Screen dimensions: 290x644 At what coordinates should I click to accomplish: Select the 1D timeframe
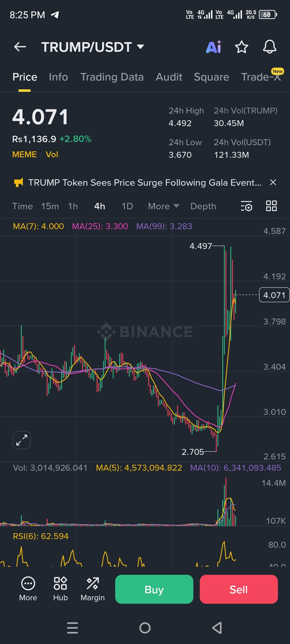pyautogui.click(x=127, y=206)
